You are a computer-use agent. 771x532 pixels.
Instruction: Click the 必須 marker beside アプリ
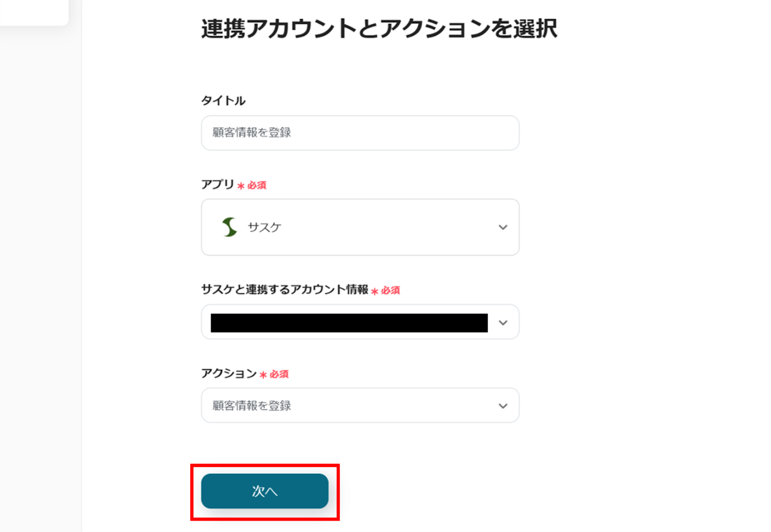point(257,186)
